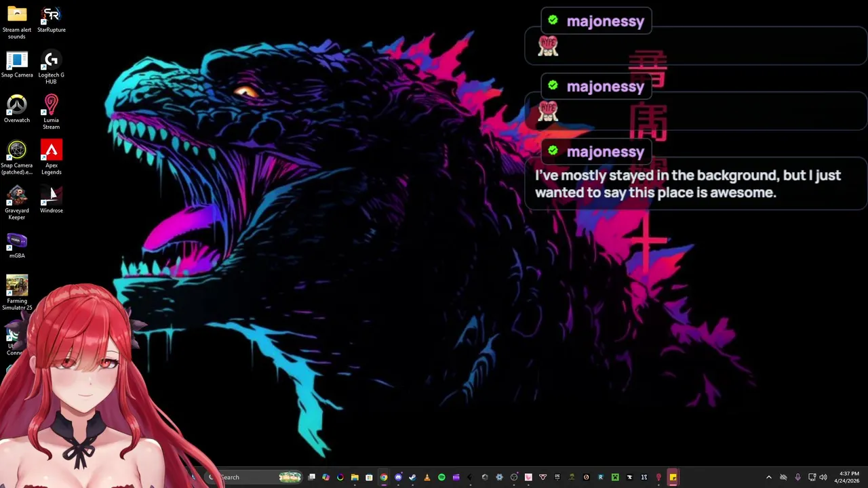The height and width of the screenshot is (488, 868).
Task: Open Lumia Stream in the taskbar
Action: 658,477
